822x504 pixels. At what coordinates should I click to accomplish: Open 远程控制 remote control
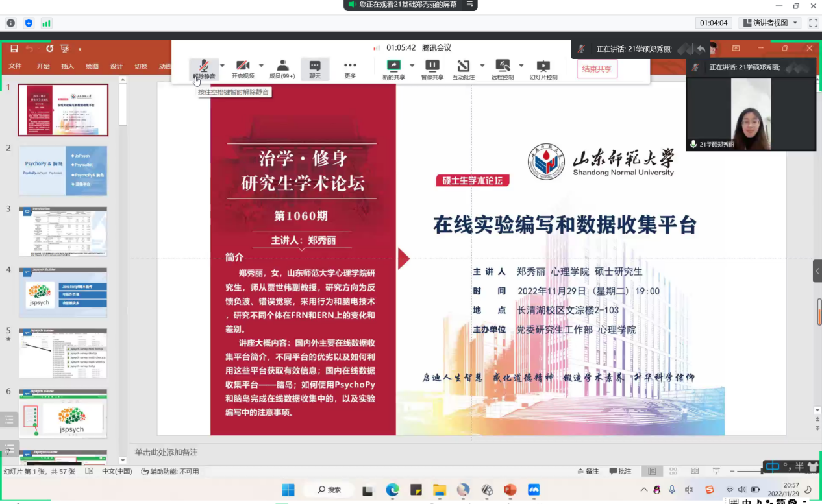click(503, 69)
